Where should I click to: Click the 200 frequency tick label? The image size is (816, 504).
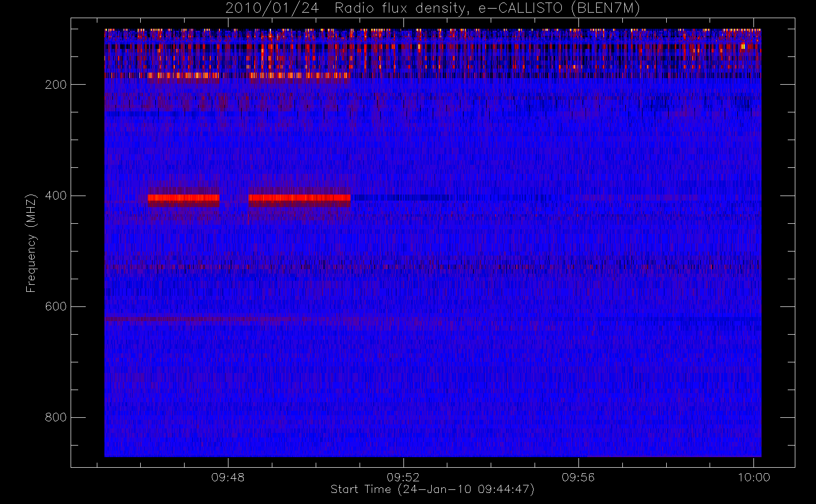(x=55, y=85)
